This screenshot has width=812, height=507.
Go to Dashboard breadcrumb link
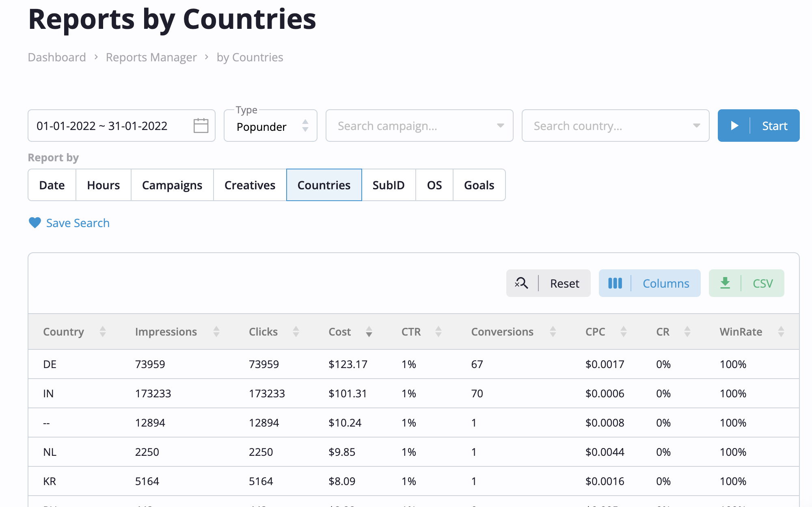tap(57, 57)
